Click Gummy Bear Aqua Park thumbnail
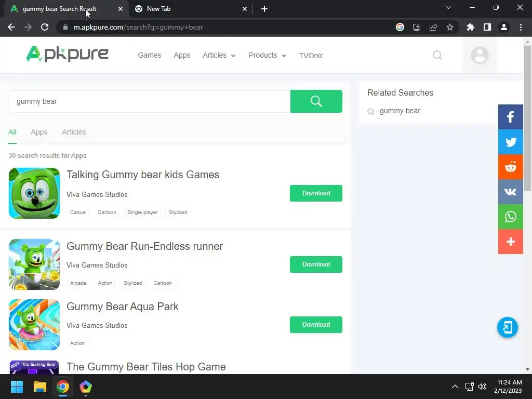Viewport: 532px width, 399px height. [x=34, y=325]
